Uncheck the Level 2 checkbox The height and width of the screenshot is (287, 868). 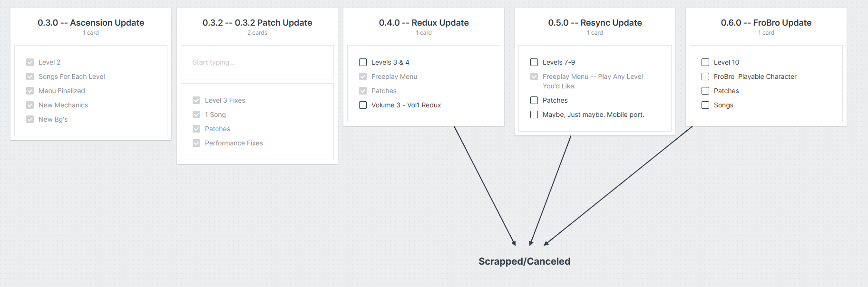point(30,62)
